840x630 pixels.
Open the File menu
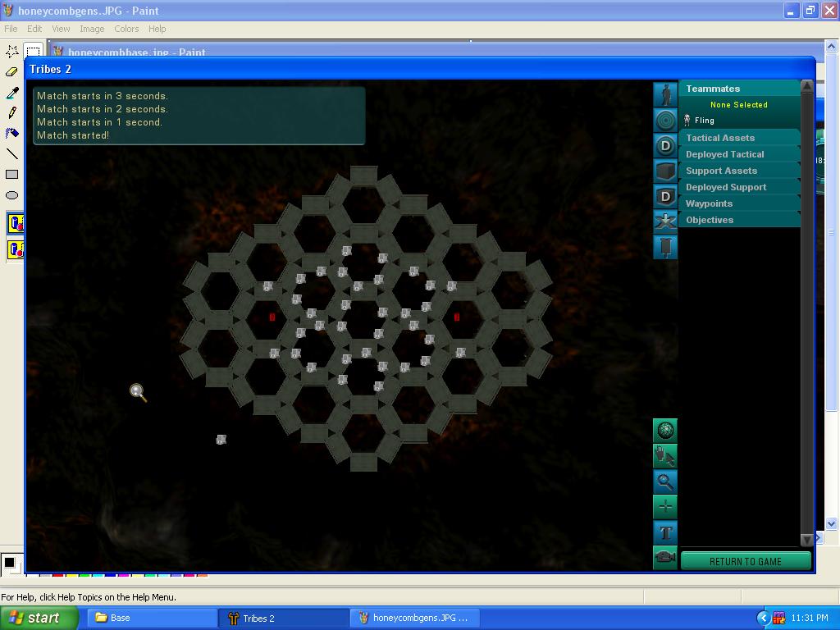pyautogui.click(x=11, y=29)
